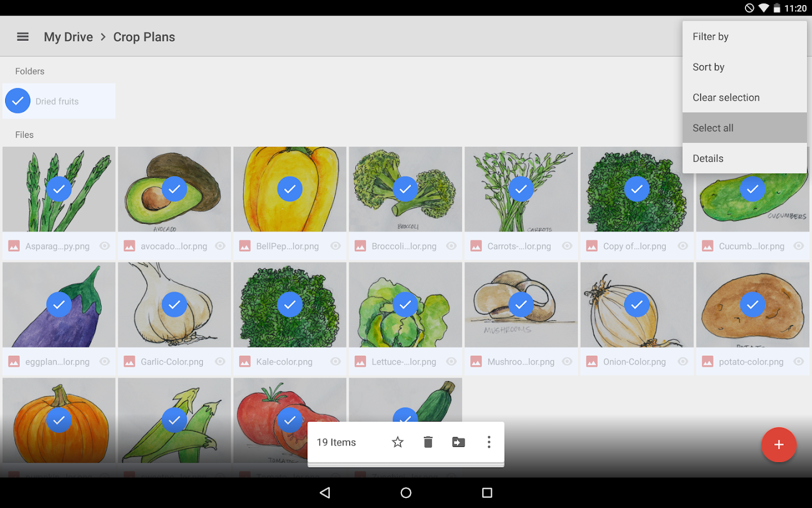Screen dimensions: 812x508
Task: Open the hamburger navigation menu
Action: click(23, 37)
